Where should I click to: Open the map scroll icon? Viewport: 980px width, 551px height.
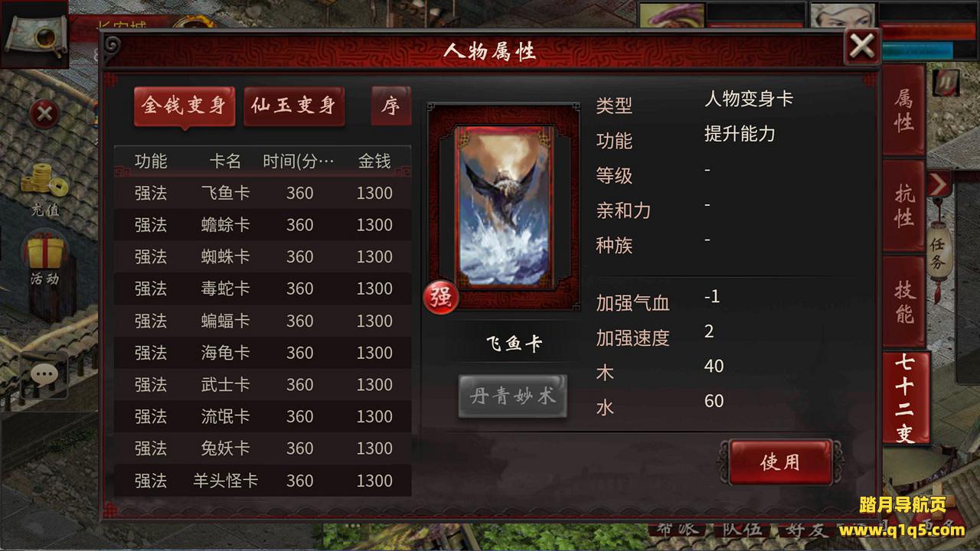pos(34,35)
